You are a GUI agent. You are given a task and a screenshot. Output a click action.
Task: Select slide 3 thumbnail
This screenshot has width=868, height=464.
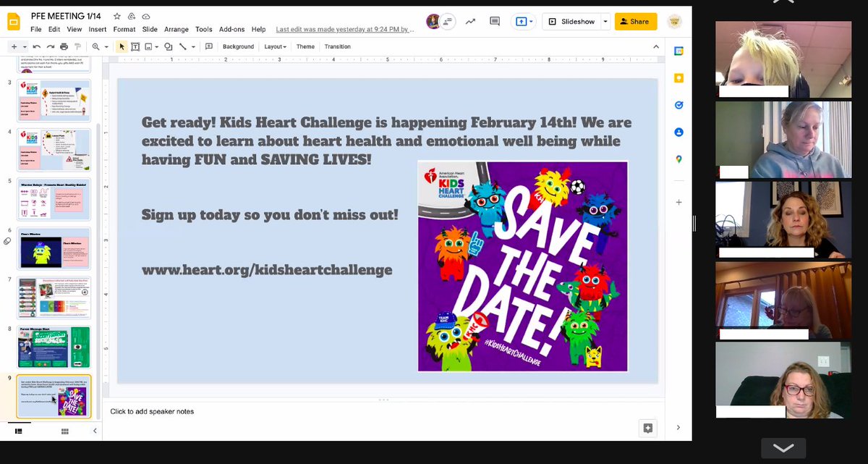click(54, 100)
